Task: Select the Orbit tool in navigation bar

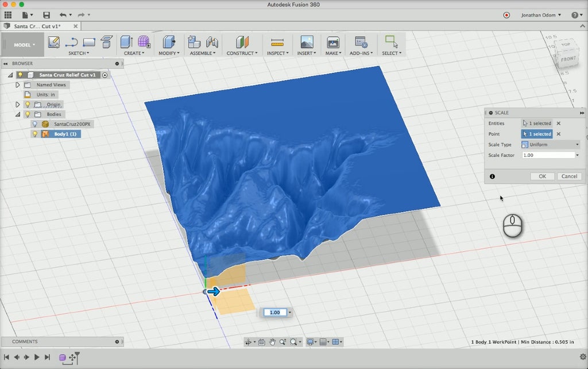Action: (249, 341)
